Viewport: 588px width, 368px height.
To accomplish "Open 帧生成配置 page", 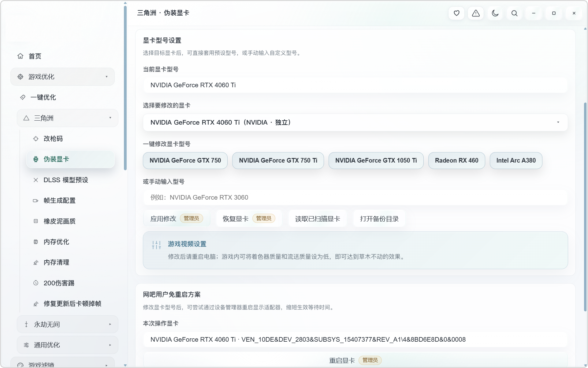I will pos(60,201).
